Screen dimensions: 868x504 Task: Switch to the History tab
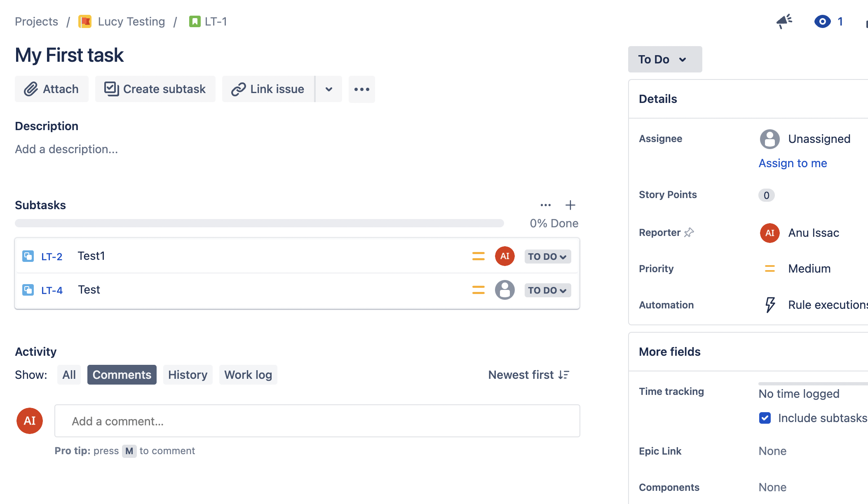(x=188, y=375)
